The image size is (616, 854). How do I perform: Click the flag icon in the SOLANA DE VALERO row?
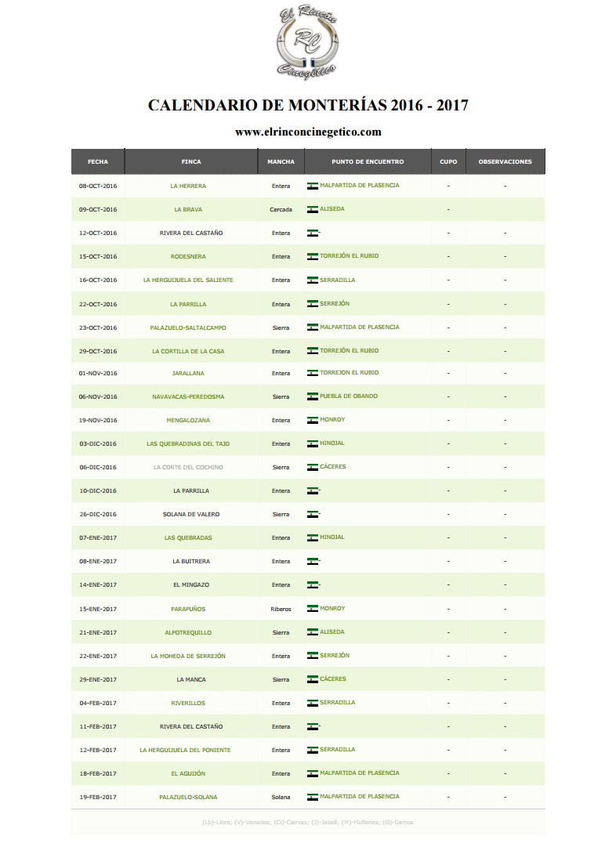pyautogui.click(x=313, y=514)
